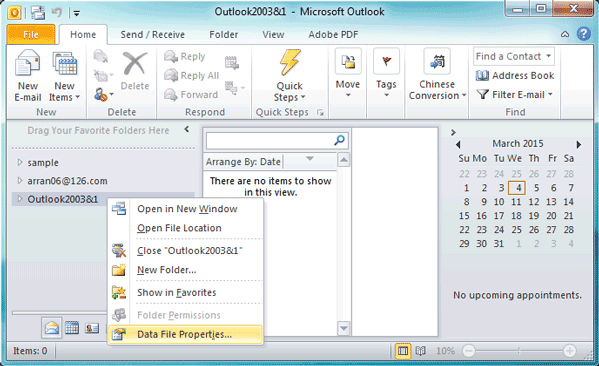
Task: Choose Close "Outlook2003&1" menu entry
Action: 186,251
